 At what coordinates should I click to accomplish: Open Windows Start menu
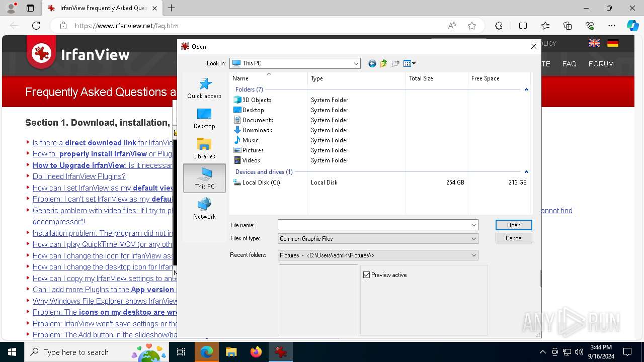click(x=12, y=352)
